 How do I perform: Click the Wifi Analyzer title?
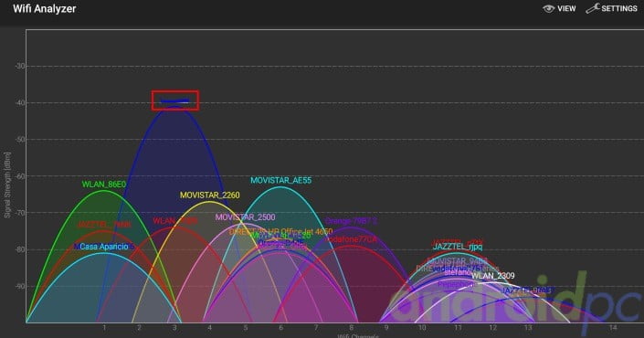[x=45, y=8]
